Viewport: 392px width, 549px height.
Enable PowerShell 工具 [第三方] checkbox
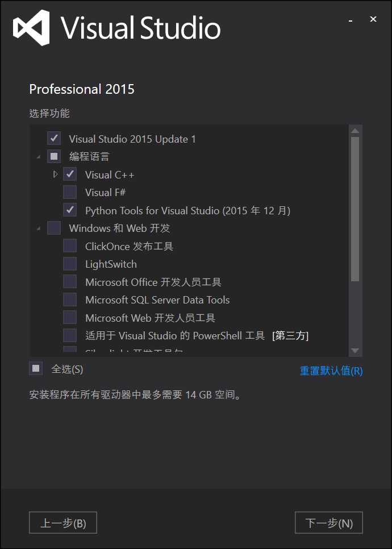70,335
